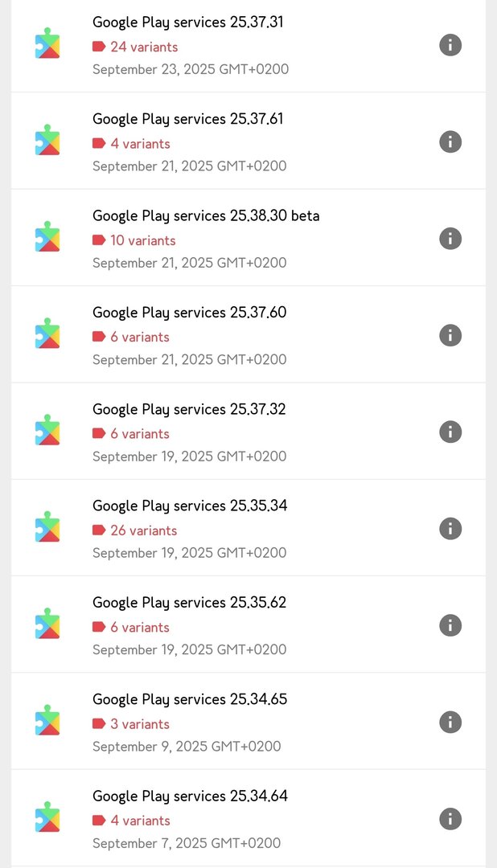Viewport: 497px width, 868px height.
Task: Click info icon for version 25.37.61
Action: pos(450,141)
